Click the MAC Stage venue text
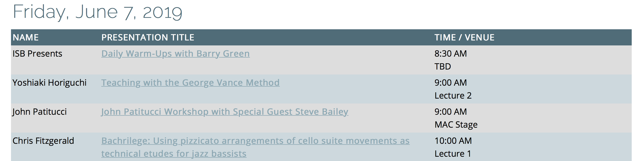Screen dimensions: 644x161 pyautogui.click(x=456, y=125)
